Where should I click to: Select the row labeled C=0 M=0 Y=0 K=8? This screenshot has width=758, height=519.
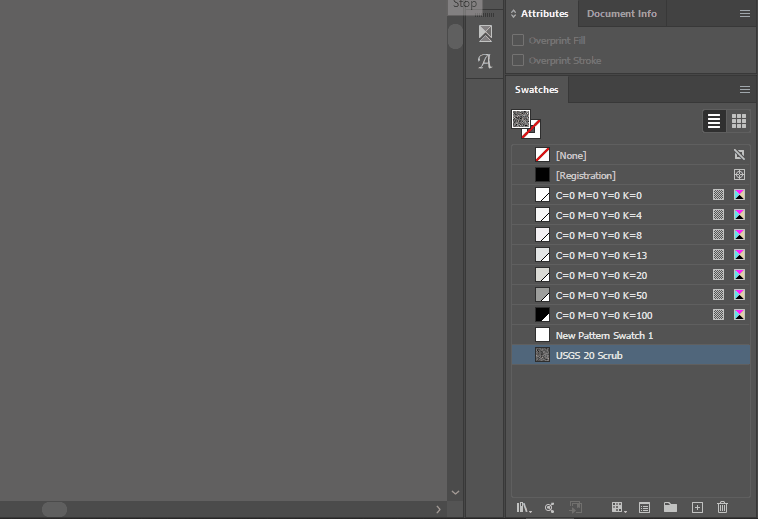(631, 235)
